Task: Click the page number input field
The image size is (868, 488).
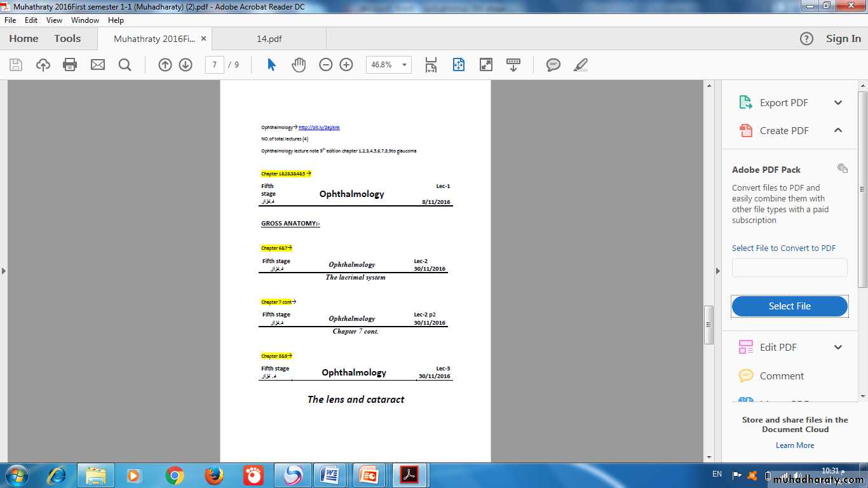Action: pos(215,65)
